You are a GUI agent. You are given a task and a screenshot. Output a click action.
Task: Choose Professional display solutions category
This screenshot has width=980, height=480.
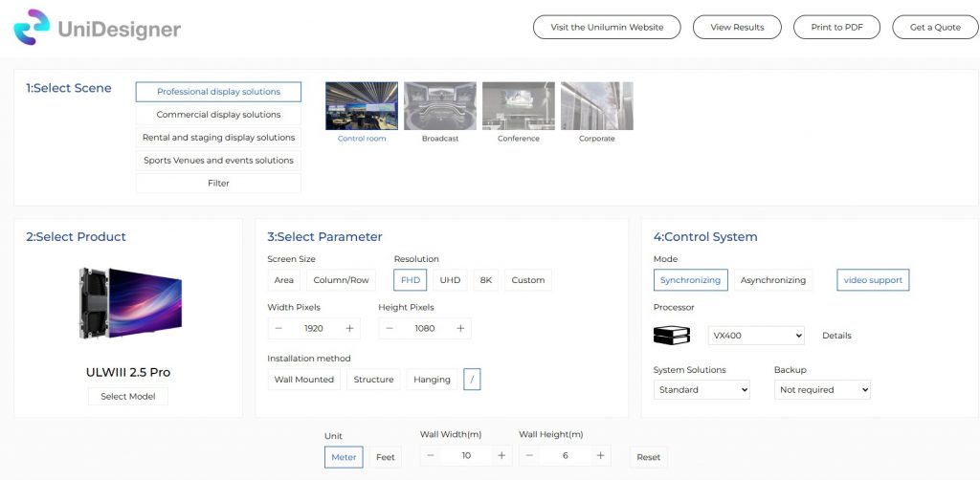(x=218, y=92)
